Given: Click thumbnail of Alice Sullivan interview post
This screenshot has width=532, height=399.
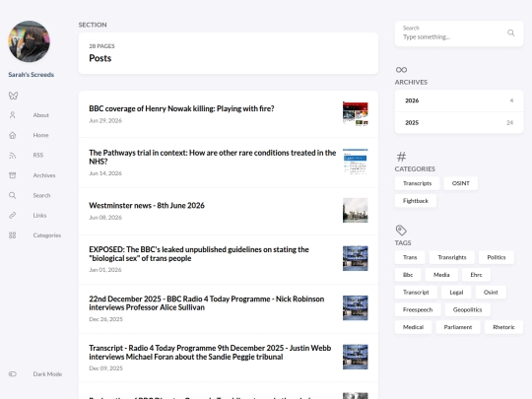Looking at the screenshot, I should (x=356, y=307).
